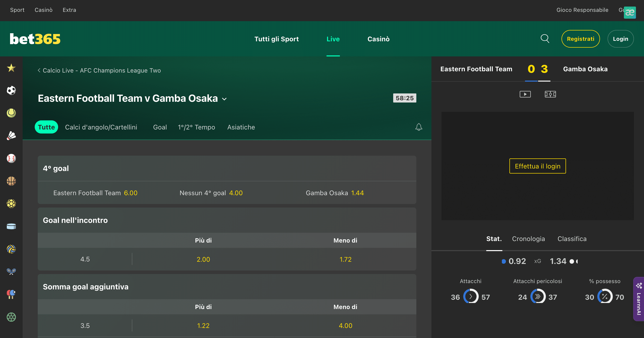Switch to the Cronologia tab
This screenshot has width=644, height=338.
click(x=529, y=239)
